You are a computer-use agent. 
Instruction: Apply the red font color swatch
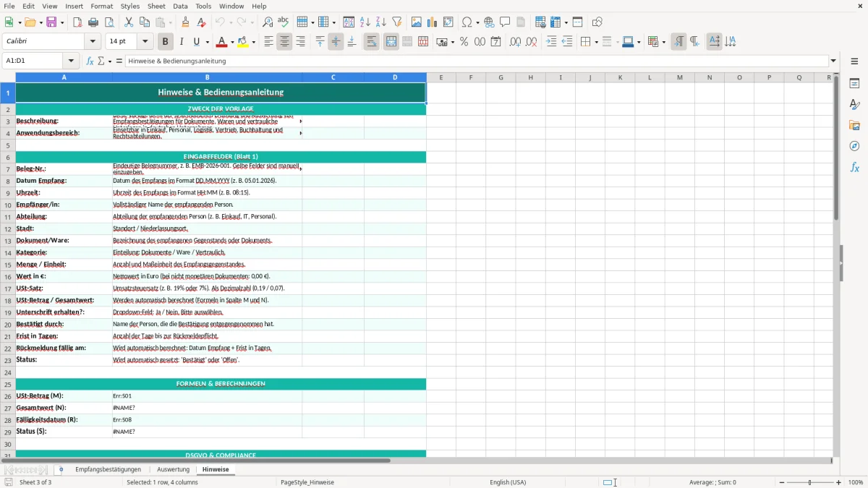tap(221, 42)
